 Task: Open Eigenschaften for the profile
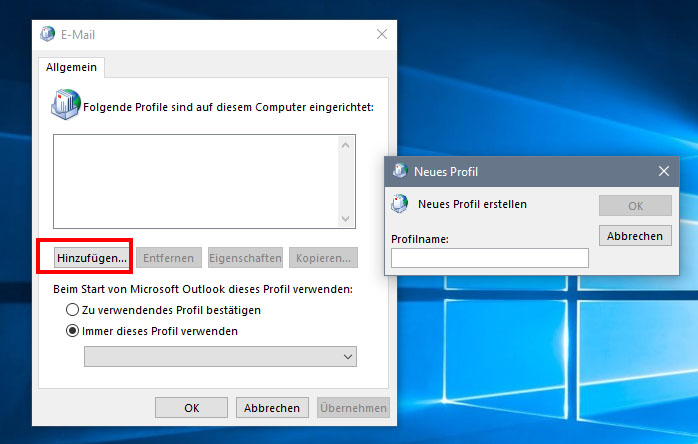click(x=245, y=258)
